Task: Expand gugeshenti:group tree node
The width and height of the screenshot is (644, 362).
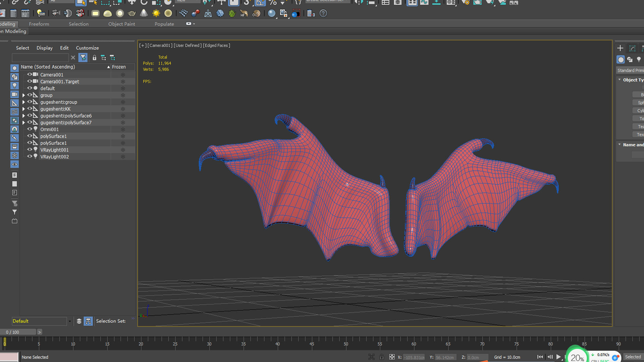Action: coord(23,102)
